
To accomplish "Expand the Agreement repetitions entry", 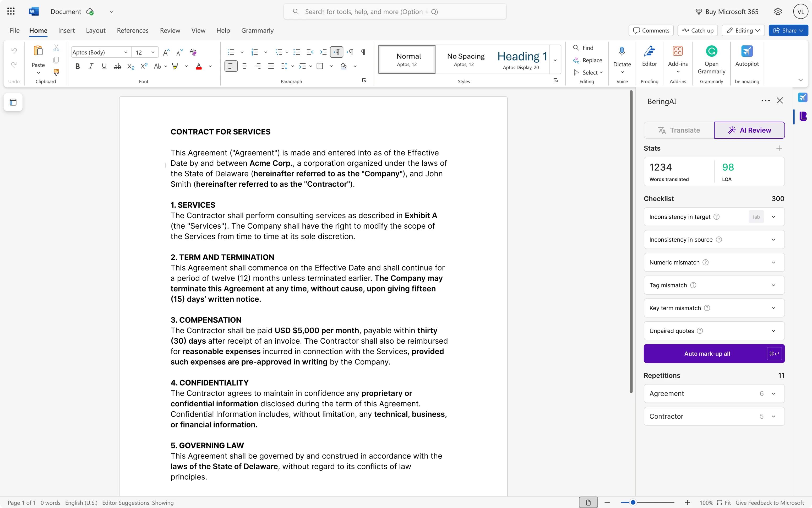I will [x=773, y=393].
